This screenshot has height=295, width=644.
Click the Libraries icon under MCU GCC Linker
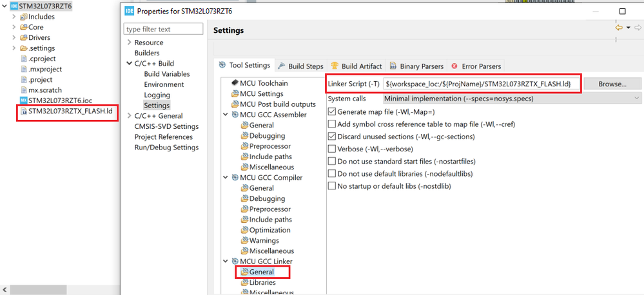(x=244, y=282)
